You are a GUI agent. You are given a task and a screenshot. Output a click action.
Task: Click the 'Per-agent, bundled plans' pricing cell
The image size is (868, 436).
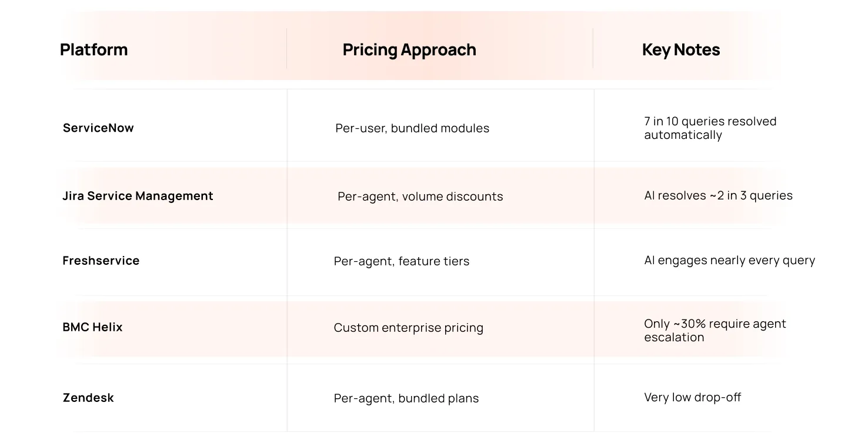click(x=406, y=398)
